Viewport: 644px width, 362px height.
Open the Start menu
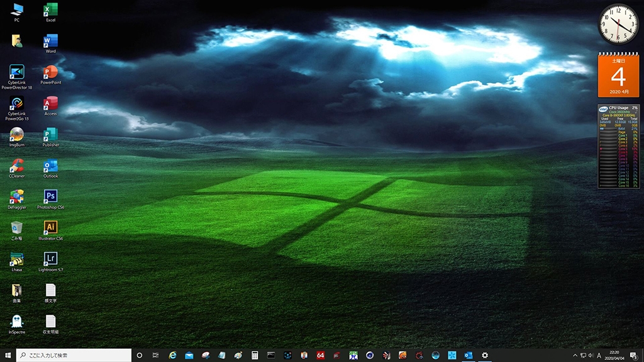(x=8, y=355)
